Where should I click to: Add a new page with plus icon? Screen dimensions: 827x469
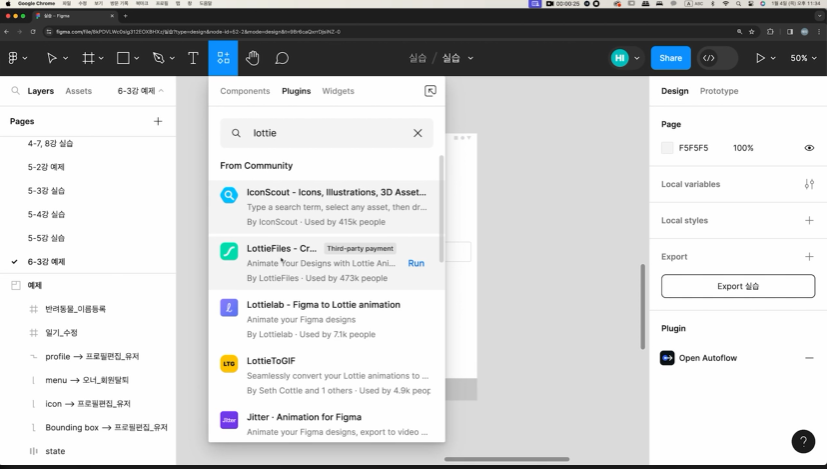click(x=158, y=121)
